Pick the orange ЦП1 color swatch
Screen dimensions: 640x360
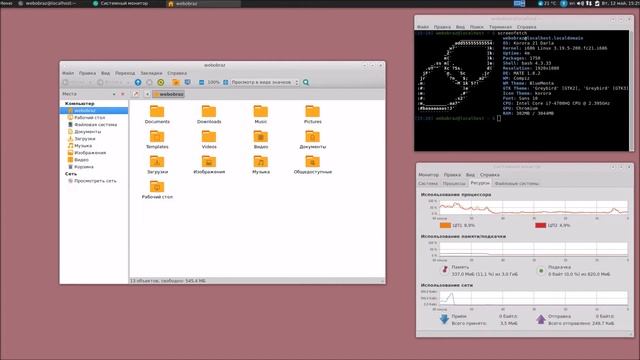[x=445, y=225]
